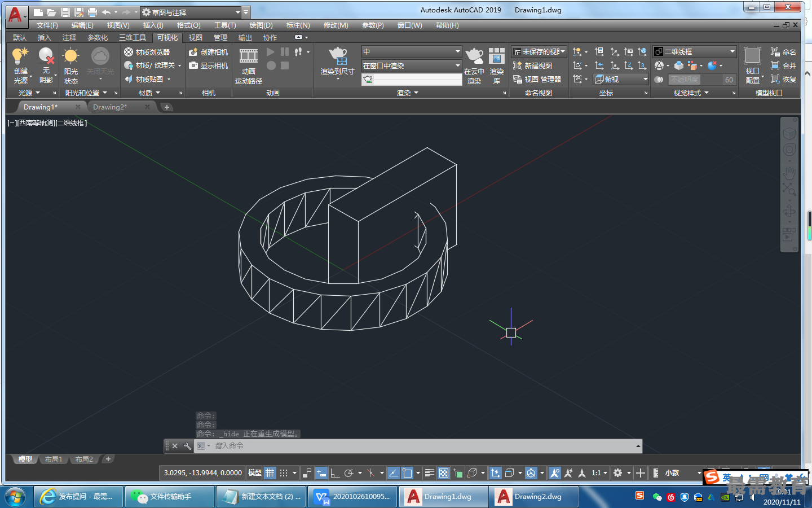
Task: Open the Render Gallery (渲染库) icon
Action: pos(497,56)
